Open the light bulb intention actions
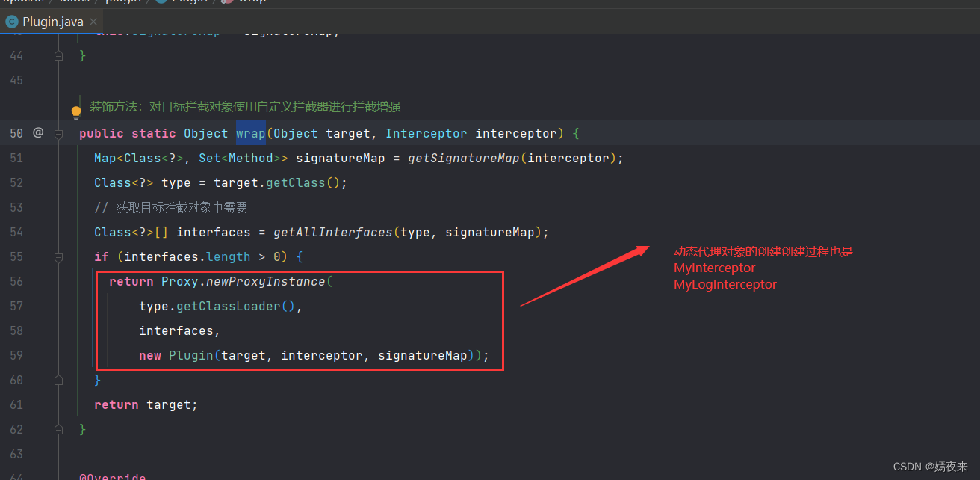 75,113
